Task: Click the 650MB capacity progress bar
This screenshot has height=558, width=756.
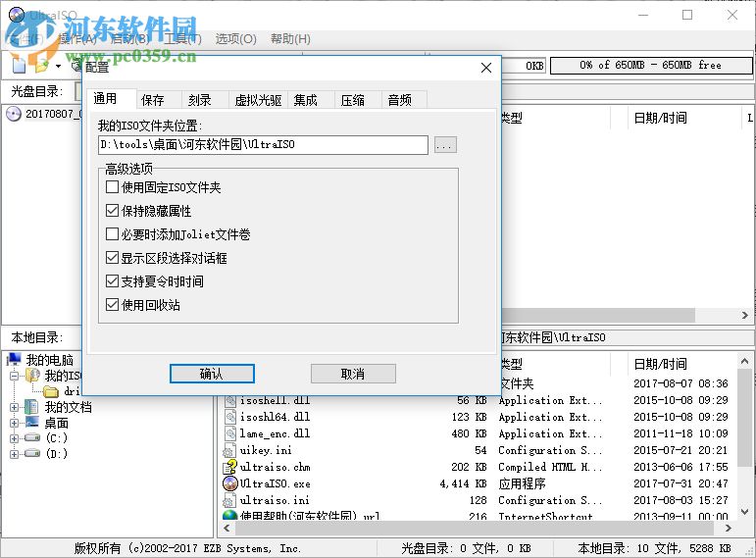Action: [651, 65]
